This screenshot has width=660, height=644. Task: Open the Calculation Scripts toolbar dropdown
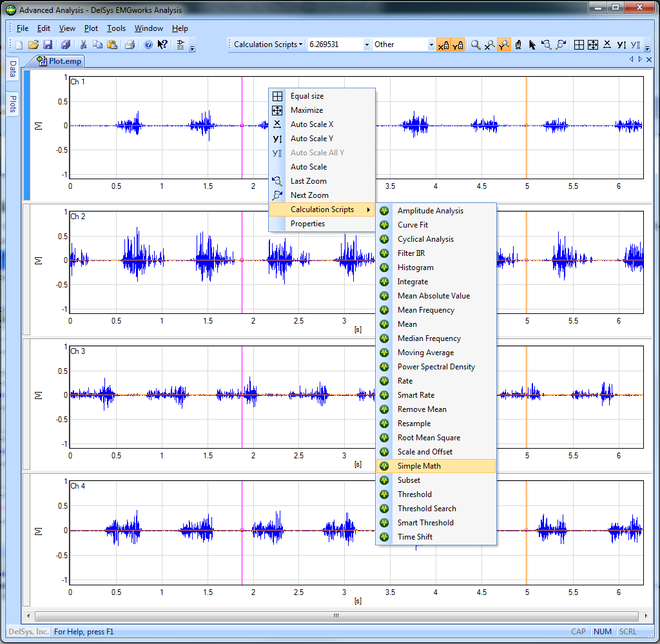[x=268, y=44]
